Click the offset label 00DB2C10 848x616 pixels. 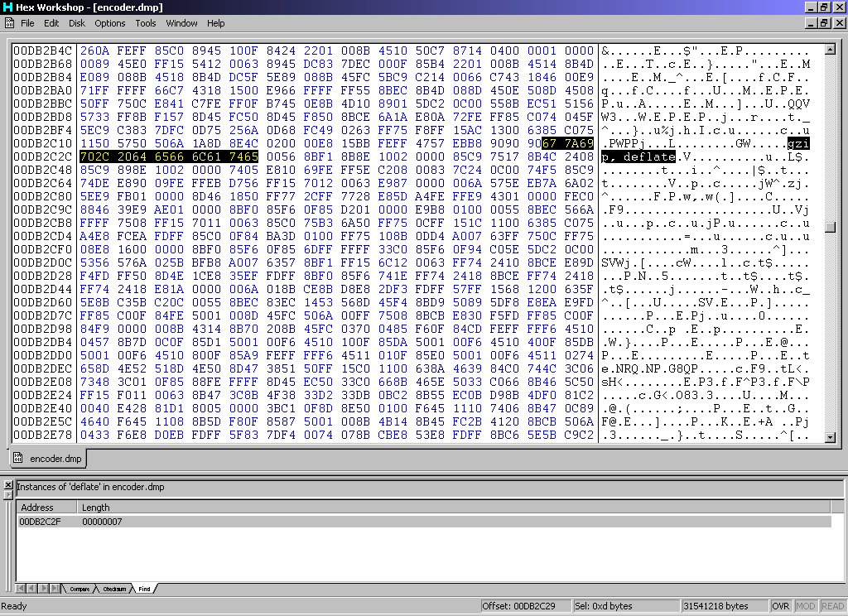(x=43, y=143)
